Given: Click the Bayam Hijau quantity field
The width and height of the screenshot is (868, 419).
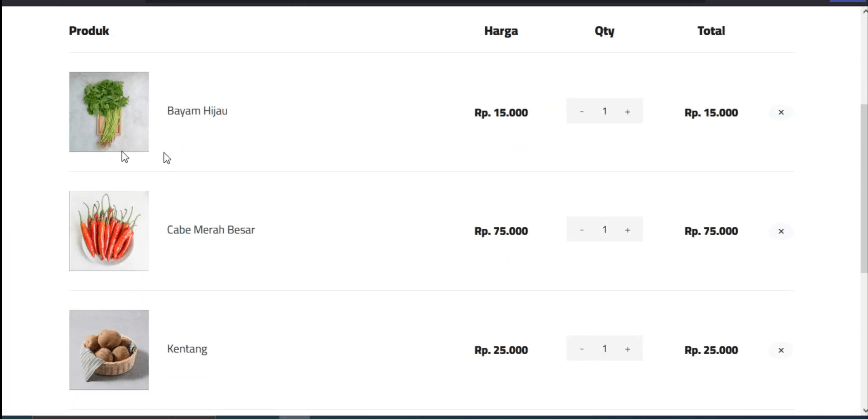Looking at the screenshot, I should coord(604,111).
